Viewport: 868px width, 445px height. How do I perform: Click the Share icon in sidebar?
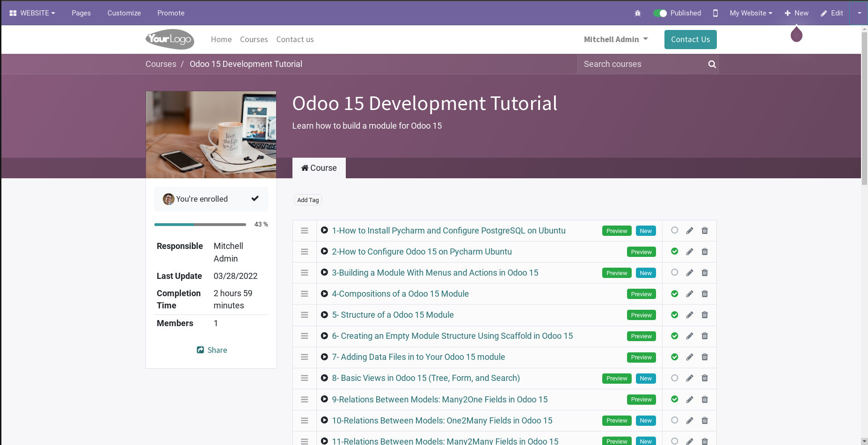click(x=200, y=350)
